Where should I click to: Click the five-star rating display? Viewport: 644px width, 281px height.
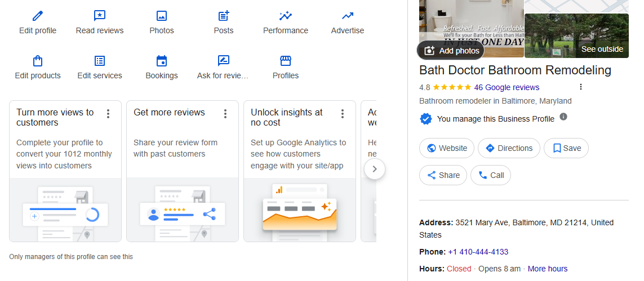[452, 87]
